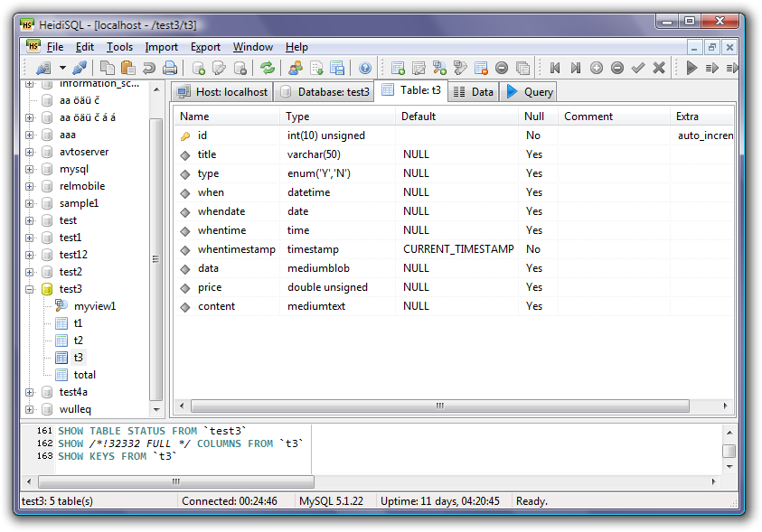
Task: Click the Disconnect plug icon
Action: coord(80,68)
